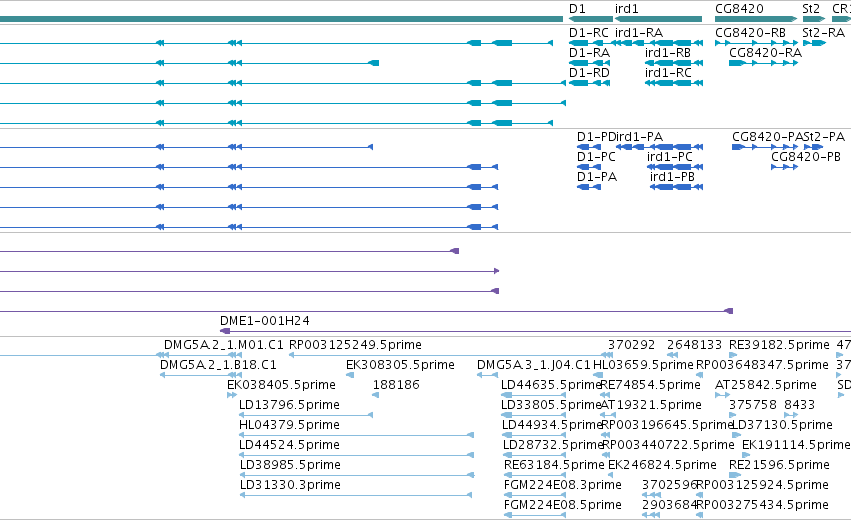Click the LD13796.5prime EST
Image resolution: width=851 pixels, height=520 pixels.
tap(289, 405)
